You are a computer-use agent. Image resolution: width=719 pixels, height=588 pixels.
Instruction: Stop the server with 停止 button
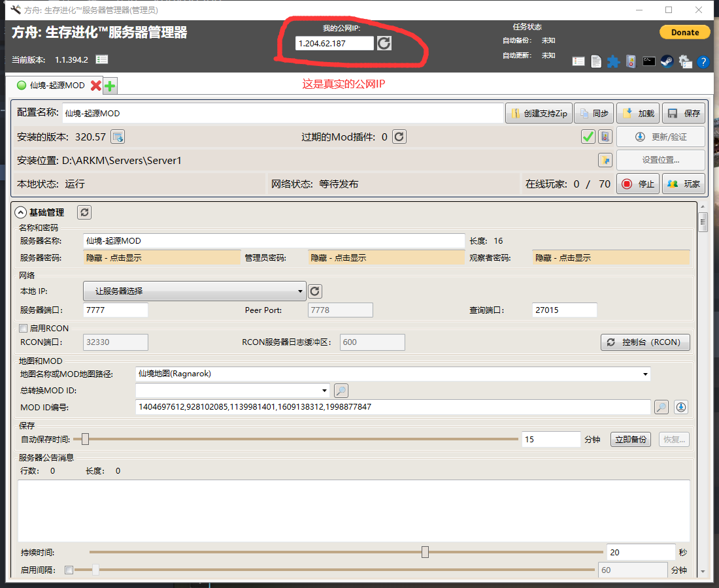click(639, 184)
